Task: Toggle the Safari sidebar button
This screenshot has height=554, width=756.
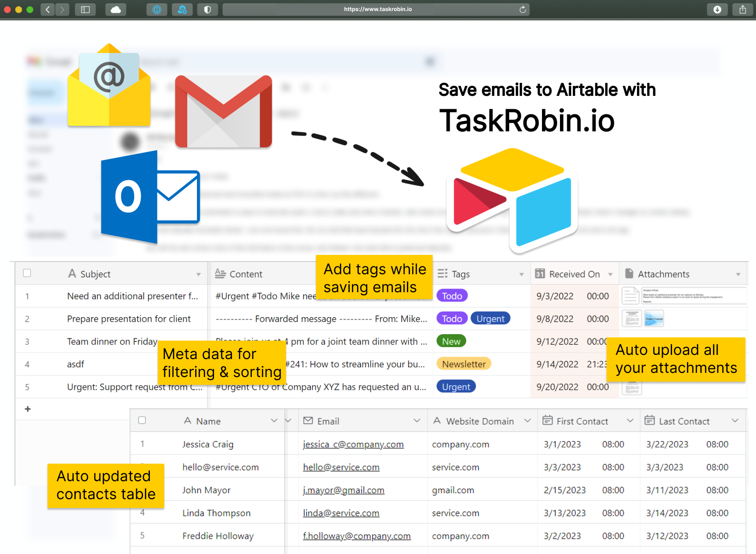Action: [85, 10]
